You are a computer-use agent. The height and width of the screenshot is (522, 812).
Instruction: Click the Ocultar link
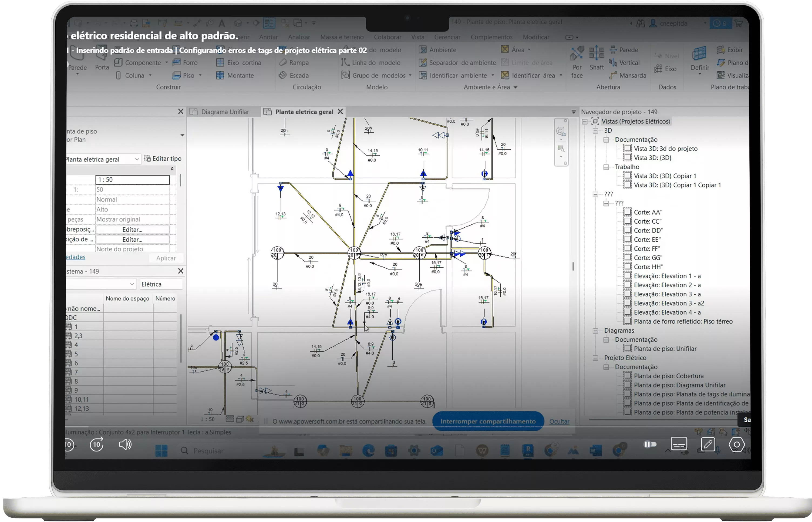(x=559, y=421)
